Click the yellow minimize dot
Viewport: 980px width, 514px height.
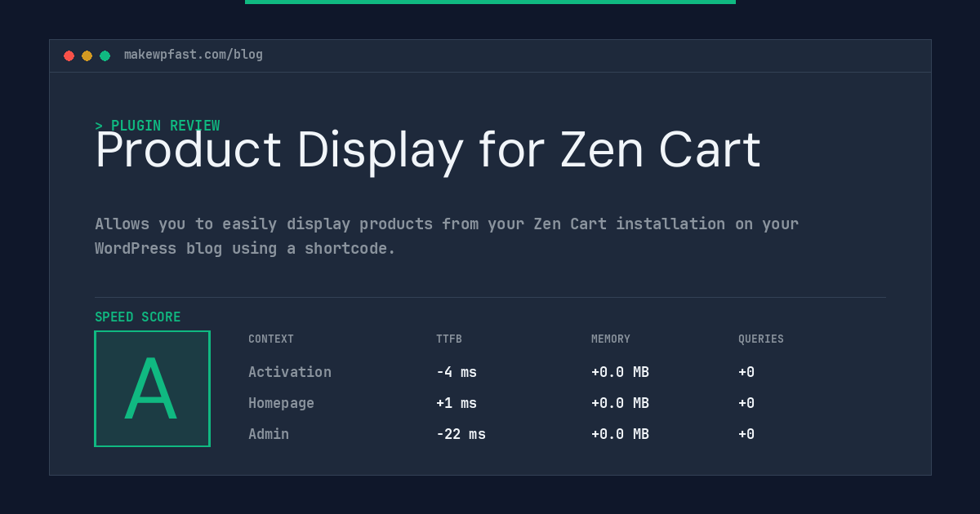(x=87, y=55)
